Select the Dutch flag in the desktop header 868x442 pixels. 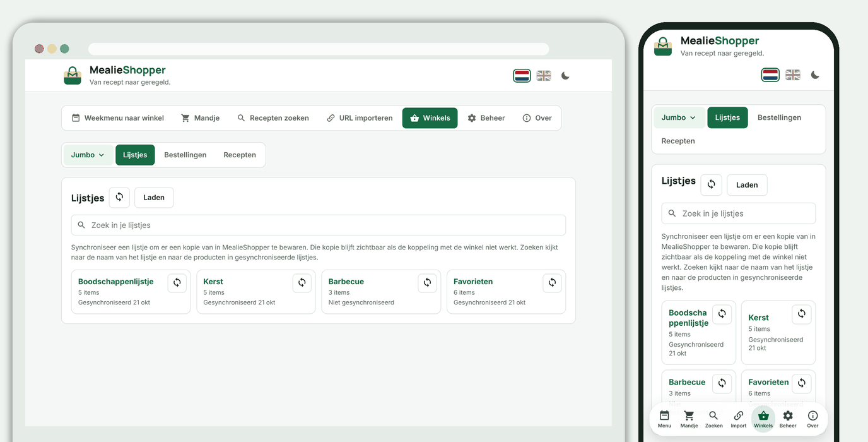point(522,76)
